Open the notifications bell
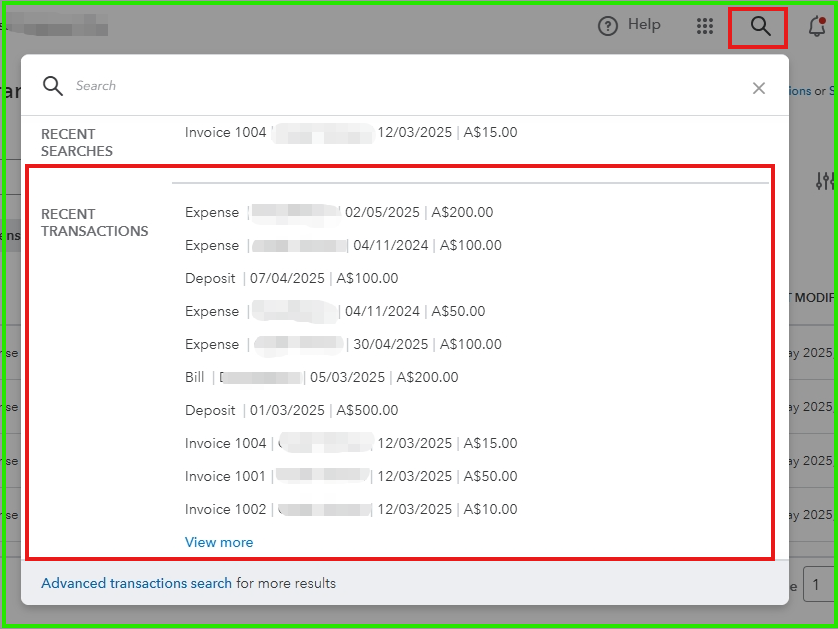Image resolution: width=838 pixels, height=629 pixels. click(x=817, y=26)
